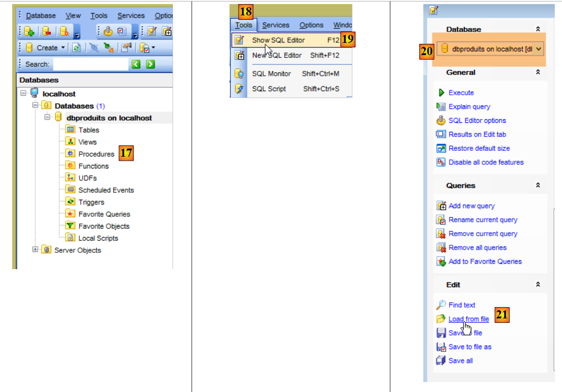Image resolution: width=562 pixels, height=392 pixels.
Task: Open the dbproduits on localhost database dropdown
Action: [x=539, y=49]
